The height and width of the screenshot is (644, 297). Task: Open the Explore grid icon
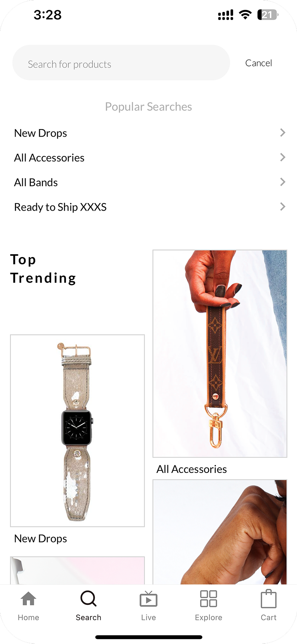coord(208,599)
